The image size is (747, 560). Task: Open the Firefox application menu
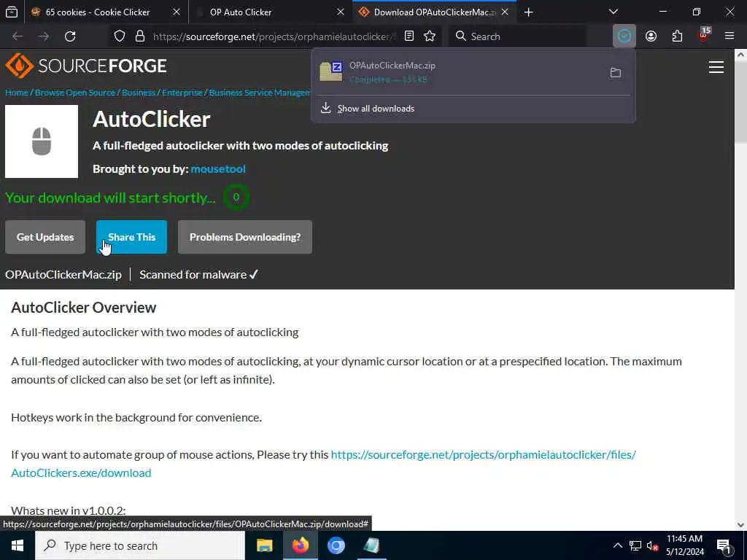(729, 36)
